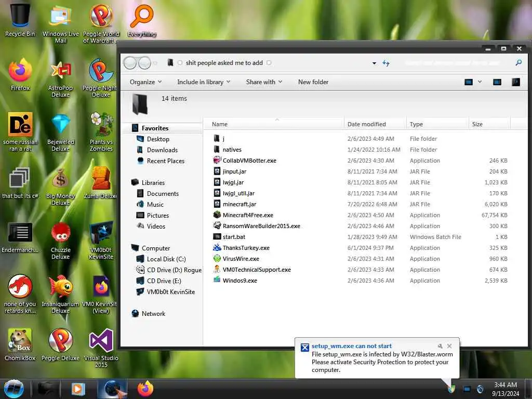Screen dimensions: 532x399
Task: Open the address bar history dropdown
Action: tap(374, 63)
